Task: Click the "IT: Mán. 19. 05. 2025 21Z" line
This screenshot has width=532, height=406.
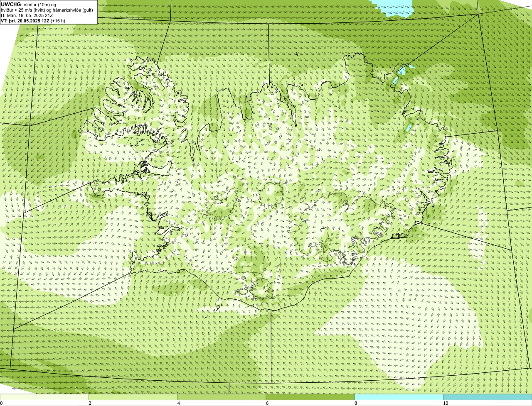Action: pyautogui.click(x=27, y=15)
